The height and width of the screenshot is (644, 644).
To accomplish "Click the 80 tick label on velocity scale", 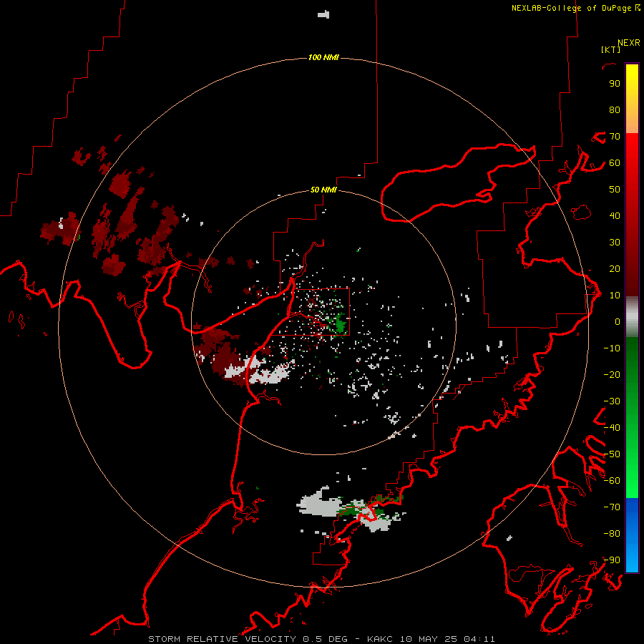I will click(615, 110).
